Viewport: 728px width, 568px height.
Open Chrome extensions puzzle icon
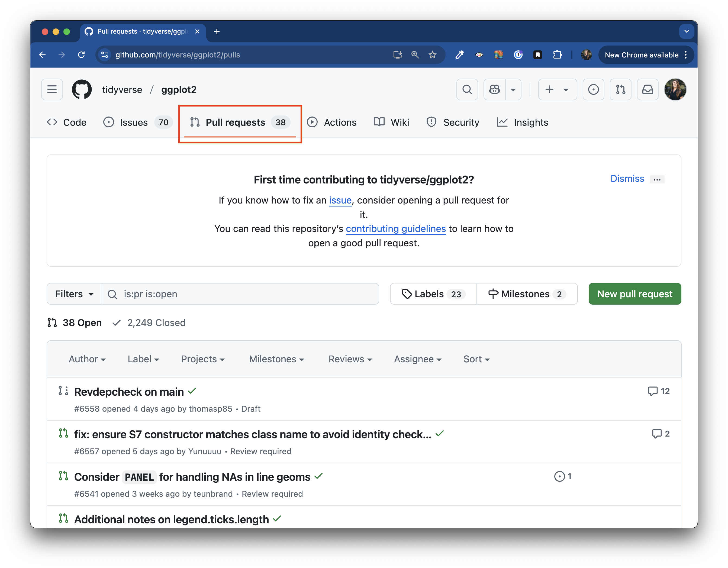(x=557, y=55)
